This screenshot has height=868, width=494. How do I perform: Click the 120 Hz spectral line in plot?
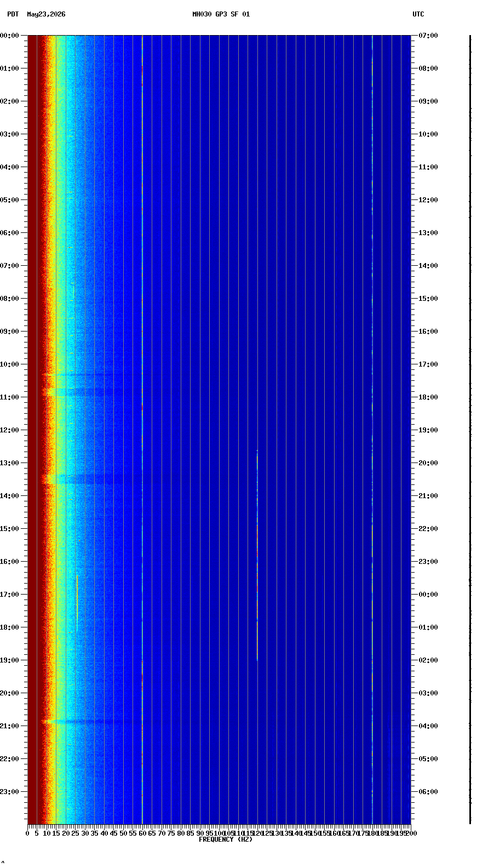[257, 555]
